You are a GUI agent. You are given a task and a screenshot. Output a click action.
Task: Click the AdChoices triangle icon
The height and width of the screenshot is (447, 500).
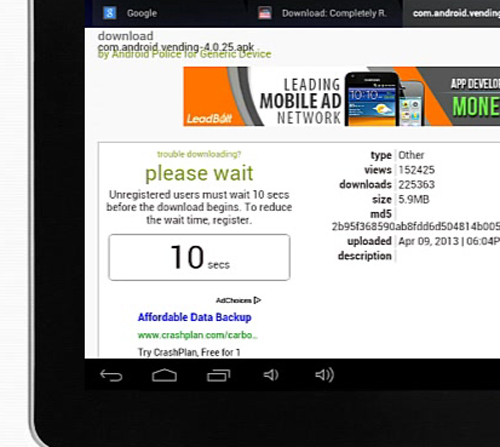(x=257, y=300)
